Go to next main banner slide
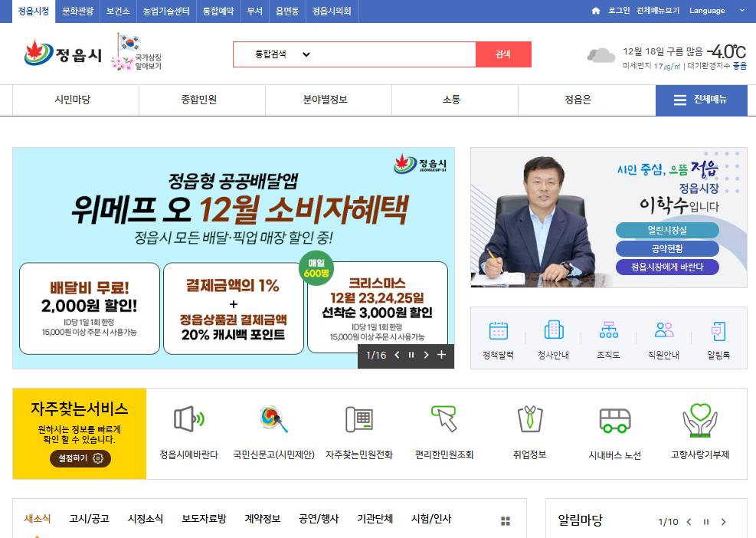756x538 pixels. (426, 355)
